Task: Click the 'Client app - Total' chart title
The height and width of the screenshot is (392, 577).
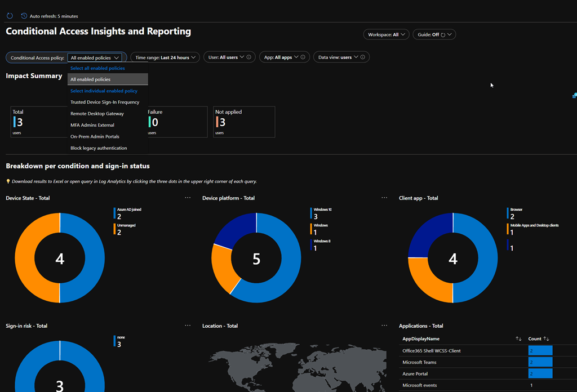Action: pos(419,198)
